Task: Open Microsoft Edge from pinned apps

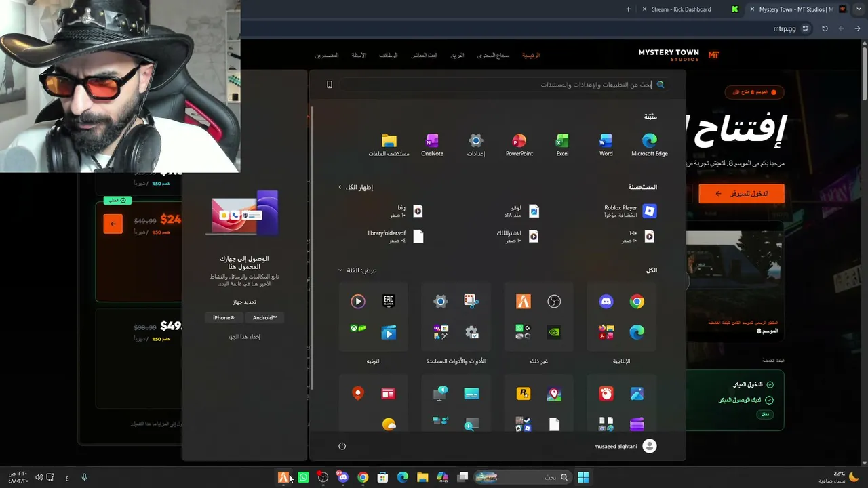Action: [x=649, y=144]
